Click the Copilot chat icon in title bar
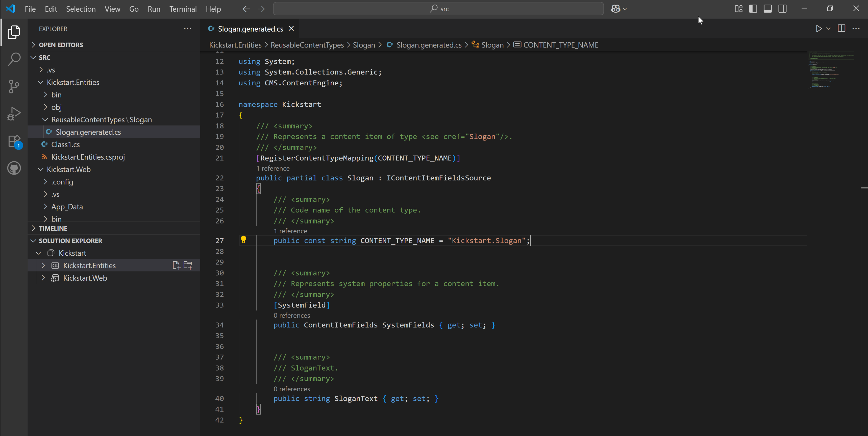The image size is (868, 436). coord(616,9)
